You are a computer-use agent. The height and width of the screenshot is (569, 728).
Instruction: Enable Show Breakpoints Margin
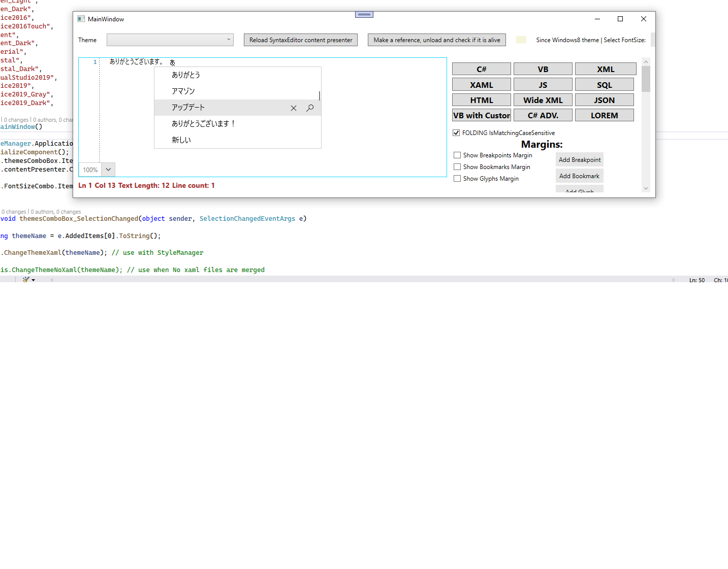coord(457,155)
